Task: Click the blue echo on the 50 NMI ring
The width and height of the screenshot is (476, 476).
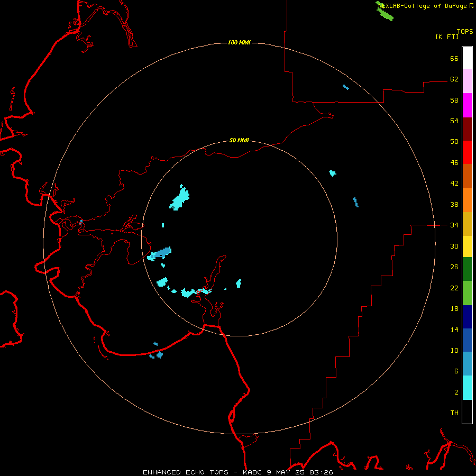Action: (160, 254)
